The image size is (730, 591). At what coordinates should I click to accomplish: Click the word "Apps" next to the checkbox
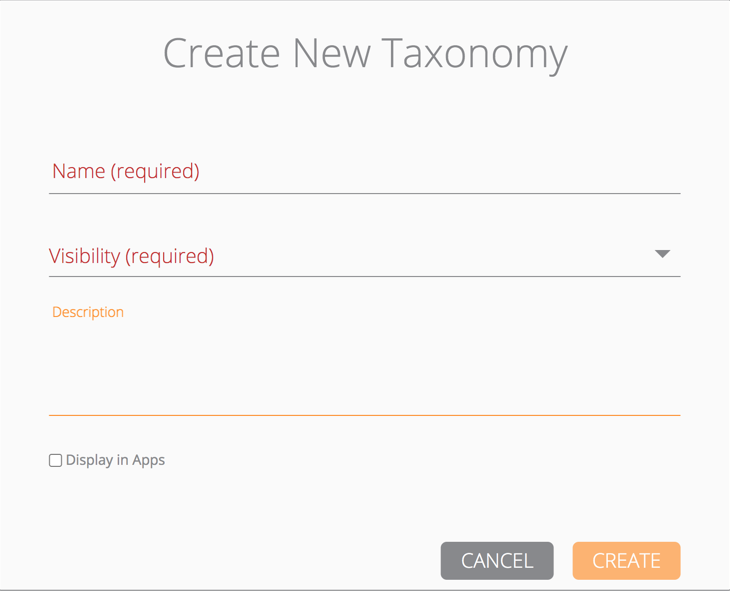coord(148,460)
